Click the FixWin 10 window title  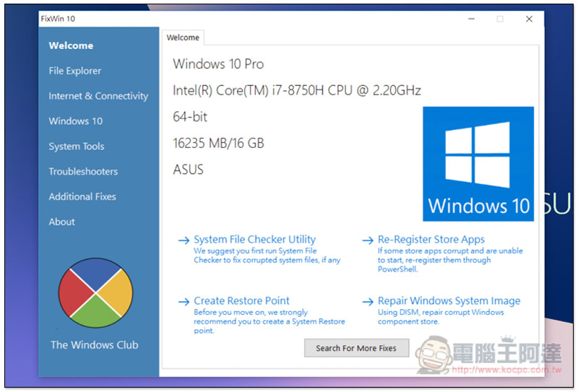tap(58, 19)
